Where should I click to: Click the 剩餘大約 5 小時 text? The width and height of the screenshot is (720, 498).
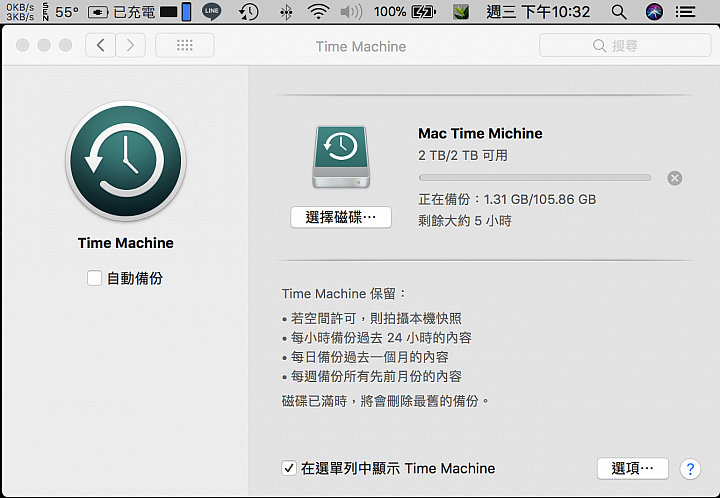coord(465,221)
